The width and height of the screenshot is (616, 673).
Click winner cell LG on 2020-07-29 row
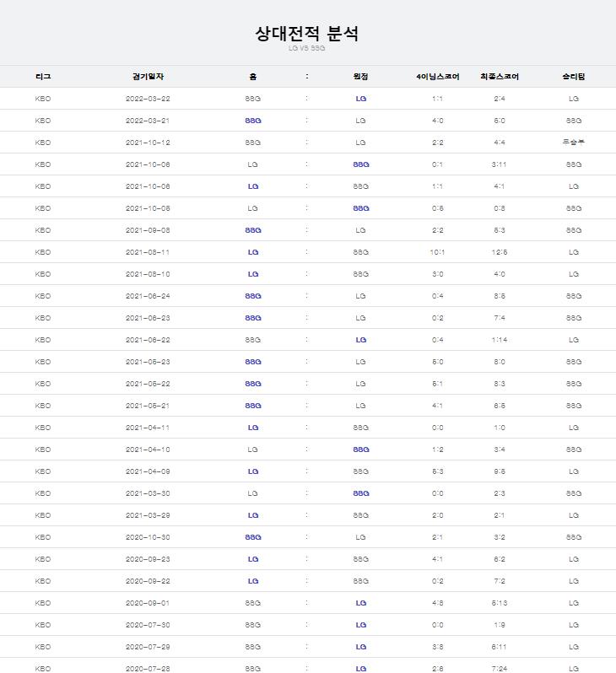(574, 646)
